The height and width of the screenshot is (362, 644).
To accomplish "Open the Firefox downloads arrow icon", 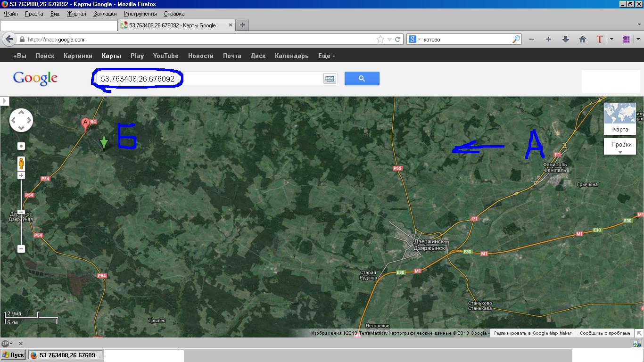I will click(566, 40).
